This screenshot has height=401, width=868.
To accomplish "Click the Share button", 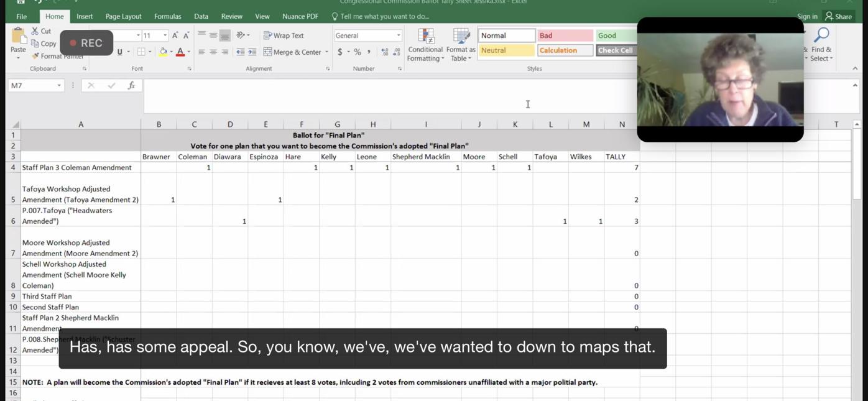I will pyautogui.click(x=838, y=16).
